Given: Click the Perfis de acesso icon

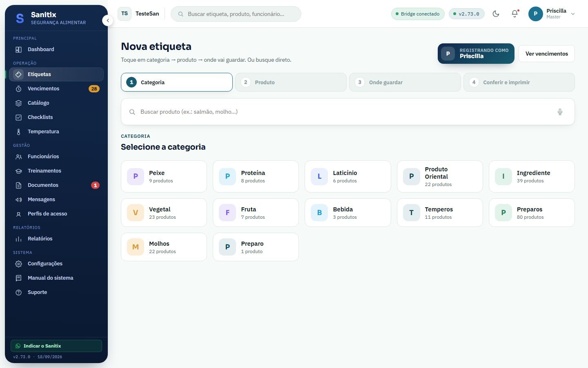Looking at the screenshot, I should [18, 214].
